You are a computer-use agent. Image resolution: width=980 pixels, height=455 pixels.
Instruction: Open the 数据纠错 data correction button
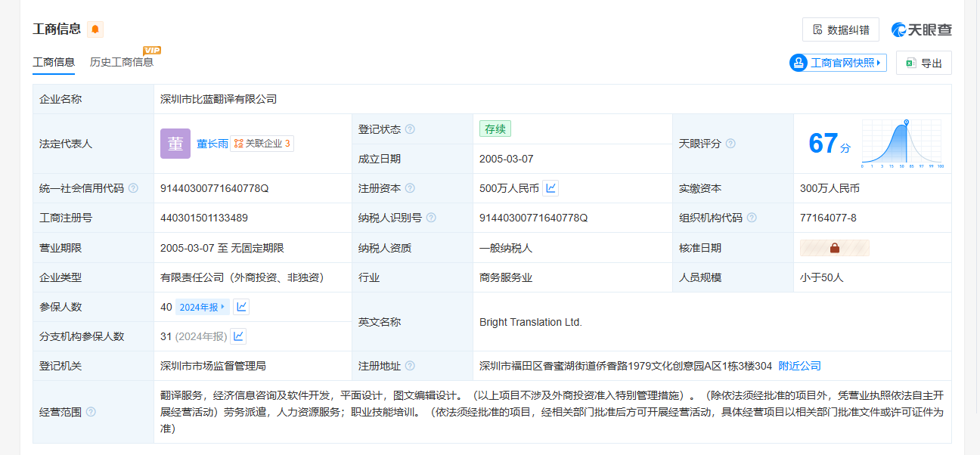click(841, 29)
